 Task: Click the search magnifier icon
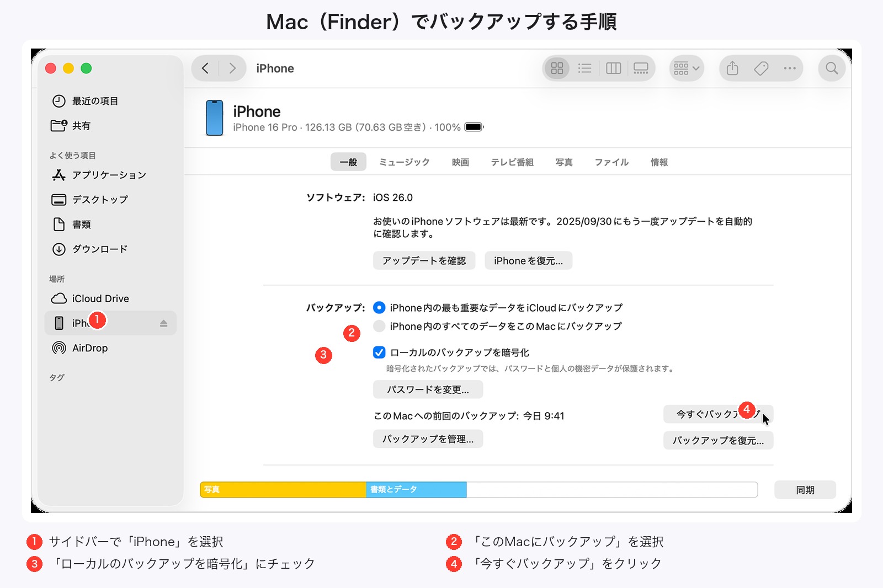[x=831, y=68]
